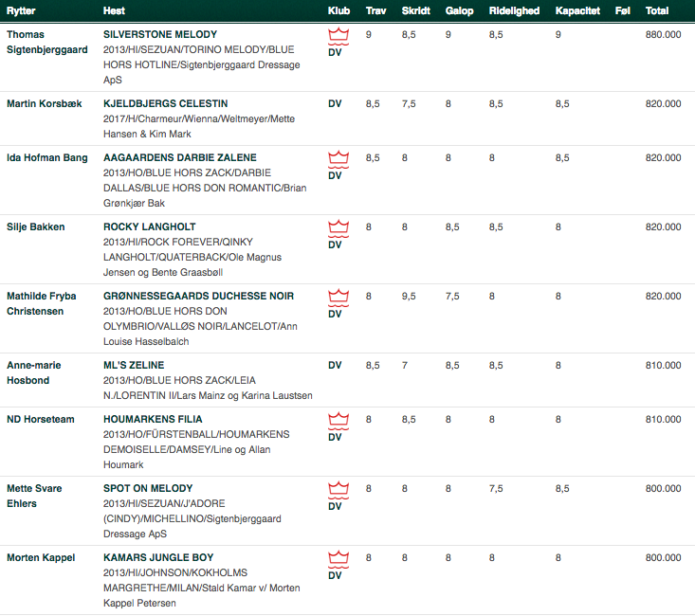Click the Kapacitet column header
This screenshot has height=616, width=695.
point(577,10)
